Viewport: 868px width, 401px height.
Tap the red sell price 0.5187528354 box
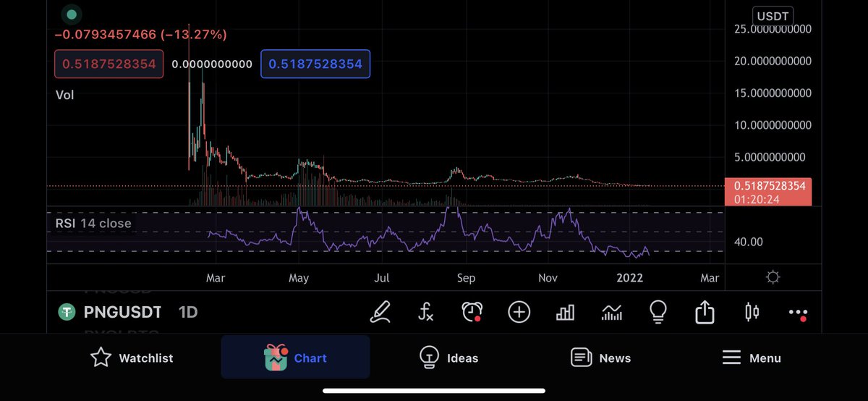tap(109, 64)
